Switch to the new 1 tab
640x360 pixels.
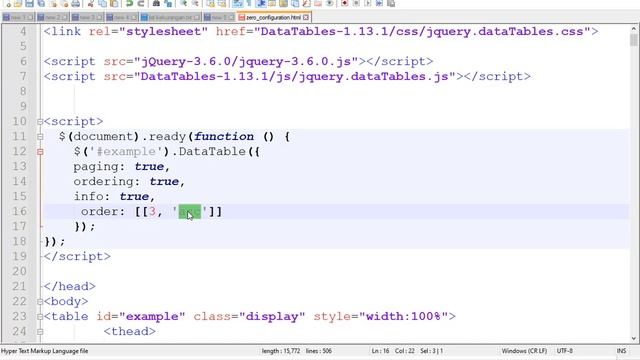tap(18, 18)
